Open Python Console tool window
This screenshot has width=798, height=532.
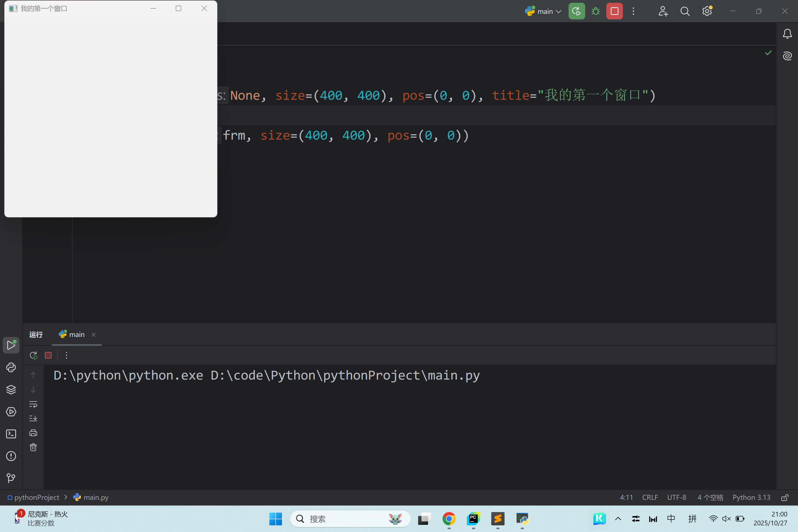click(x=11, y=367)
